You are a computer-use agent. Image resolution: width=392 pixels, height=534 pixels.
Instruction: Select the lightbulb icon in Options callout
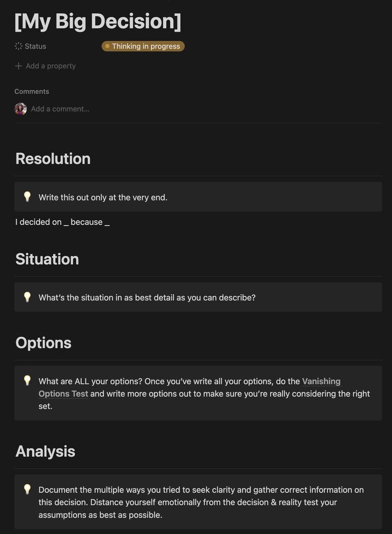[27, 381]
